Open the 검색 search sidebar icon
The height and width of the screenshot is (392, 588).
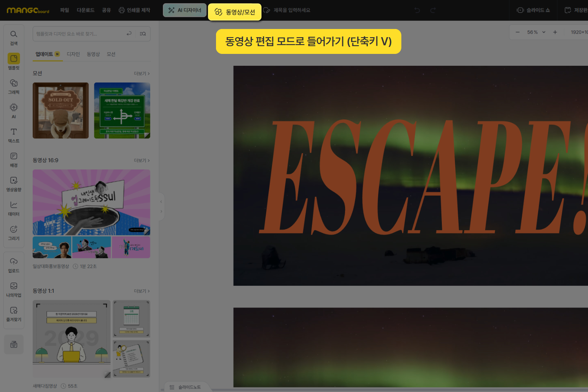tap(13, 37)
